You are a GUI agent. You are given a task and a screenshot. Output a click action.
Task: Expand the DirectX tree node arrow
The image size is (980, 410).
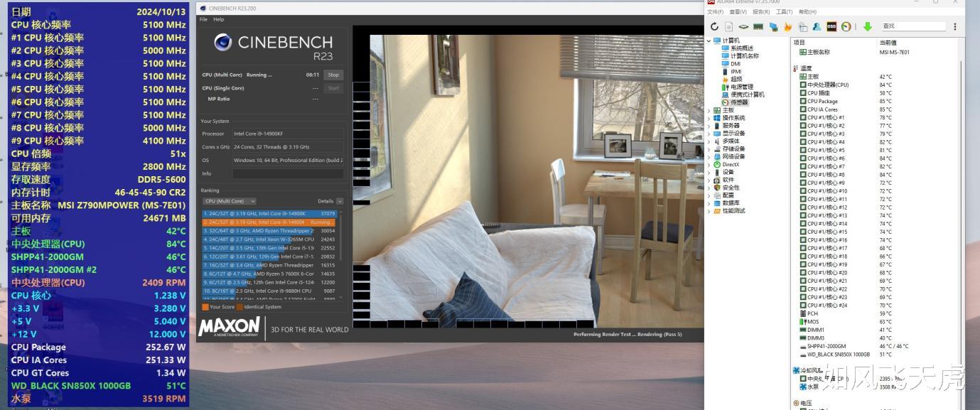pos(709,165)
